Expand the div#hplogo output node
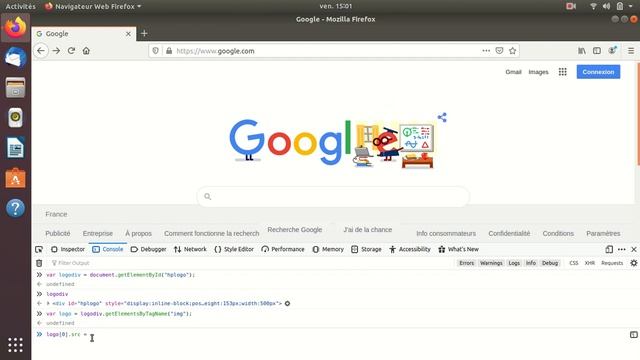Screen dimensions: 640x360 click(48, 304)
